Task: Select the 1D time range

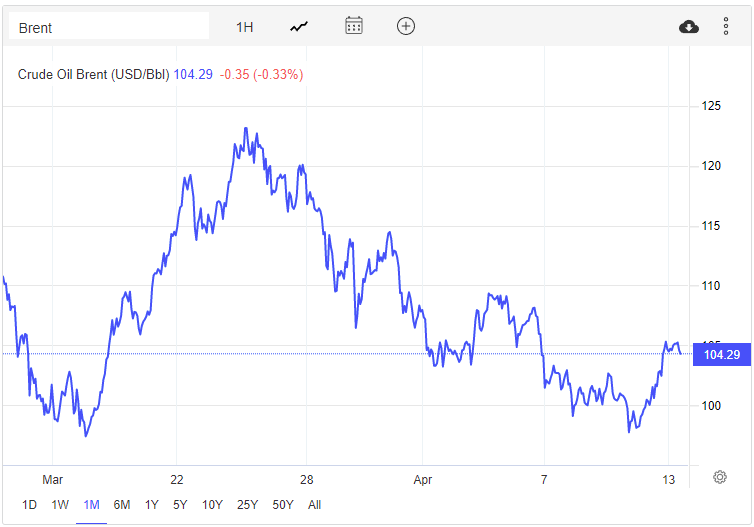Action: (30, 505)
